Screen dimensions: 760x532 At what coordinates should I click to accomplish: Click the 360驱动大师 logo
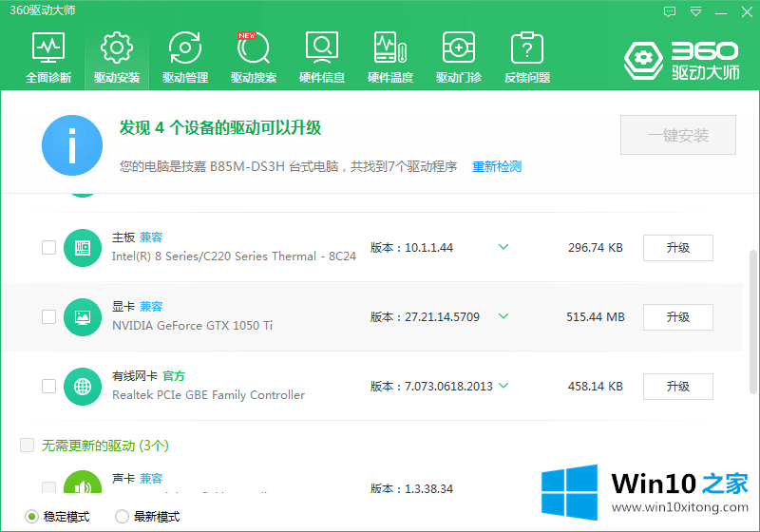point(682,61)
